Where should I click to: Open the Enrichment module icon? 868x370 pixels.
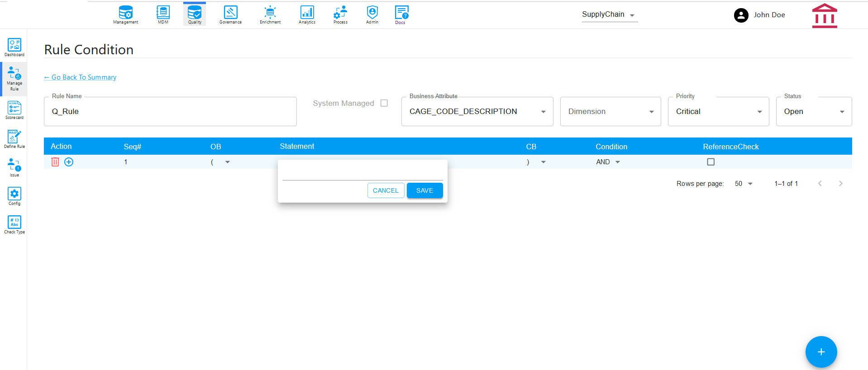(x=270, y=14)
